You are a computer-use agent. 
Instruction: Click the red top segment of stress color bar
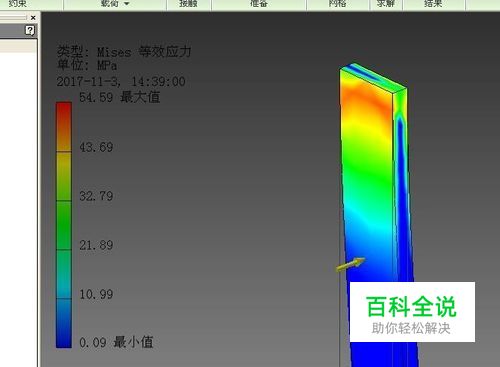(x=64, y=127)
